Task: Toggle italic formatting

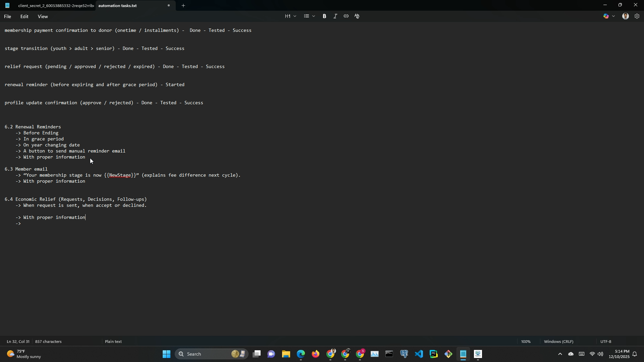Action: 335,16
